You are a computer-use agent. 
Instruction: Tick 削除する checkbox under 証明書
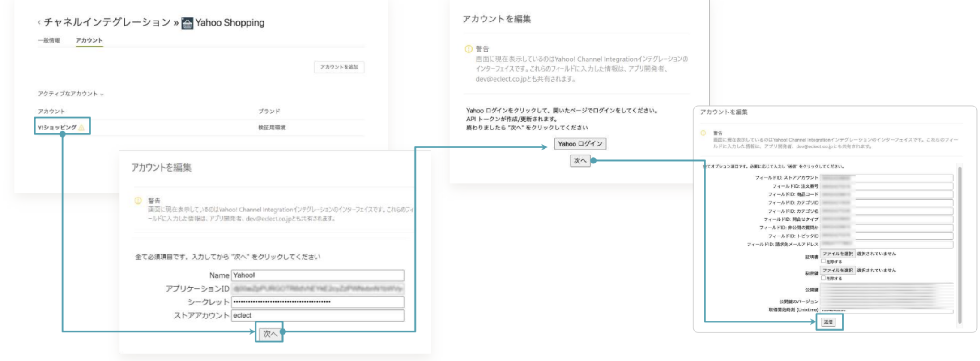coord(823,262)
